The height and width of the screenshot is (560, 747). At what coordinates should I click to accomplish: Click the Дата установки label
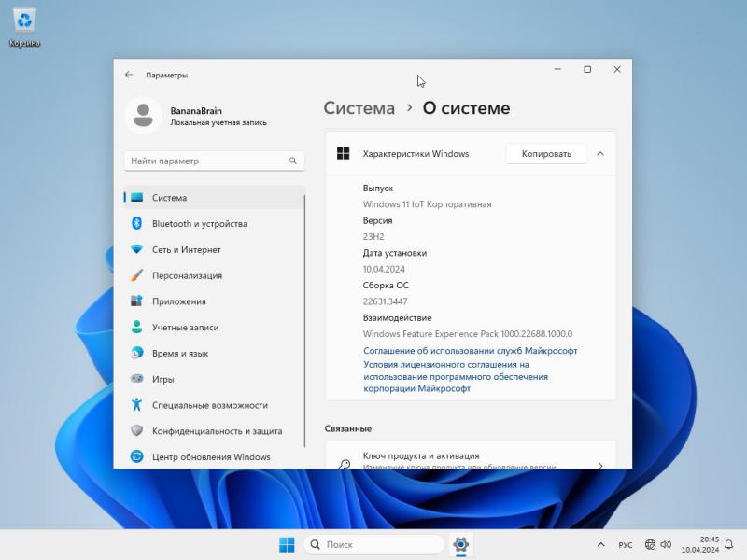pyautogui.click(x=394, y=253)
